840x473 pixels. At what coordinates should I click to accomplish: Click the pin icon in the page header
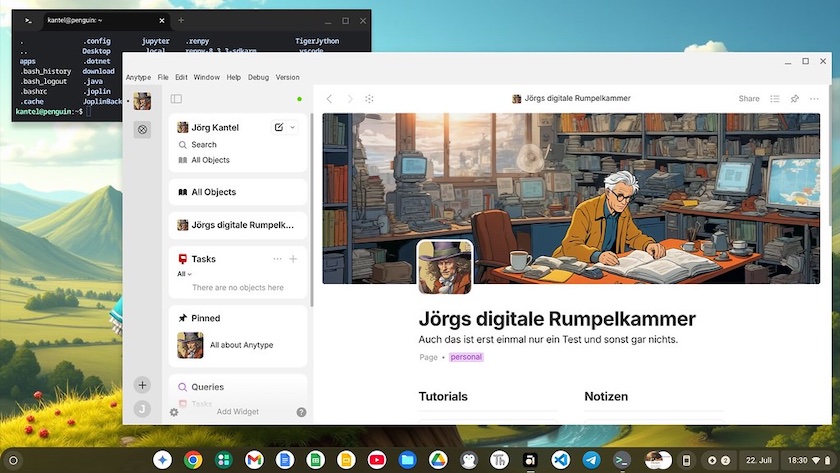(x=794, y=99)
